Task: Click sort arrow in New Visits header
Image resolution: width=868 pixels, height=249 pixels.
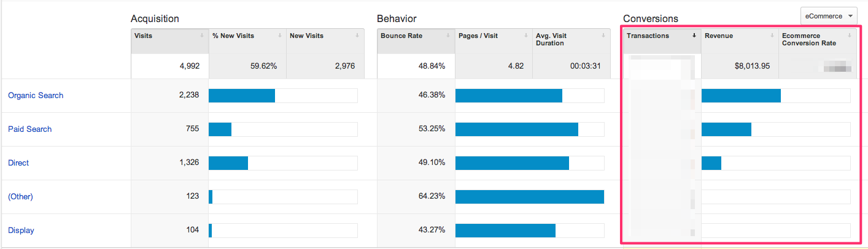Action: (x=357, y=36)
